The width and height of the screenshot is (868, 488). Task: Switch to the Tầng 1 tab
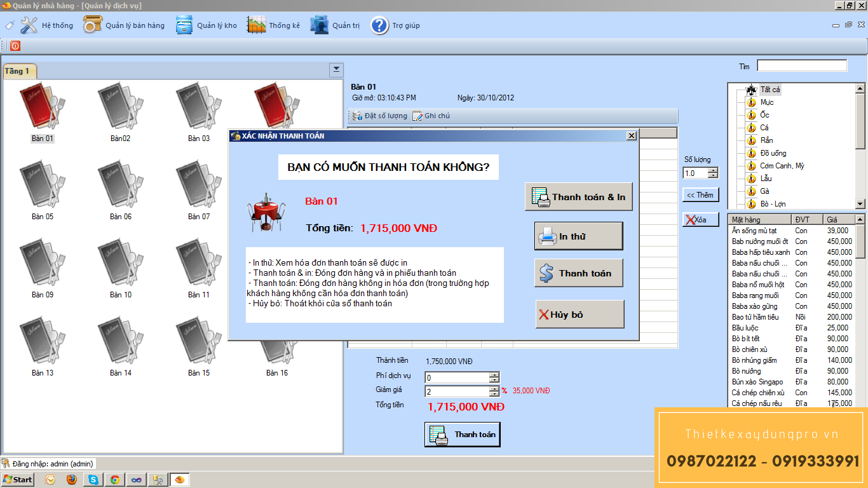click(19, 71)
